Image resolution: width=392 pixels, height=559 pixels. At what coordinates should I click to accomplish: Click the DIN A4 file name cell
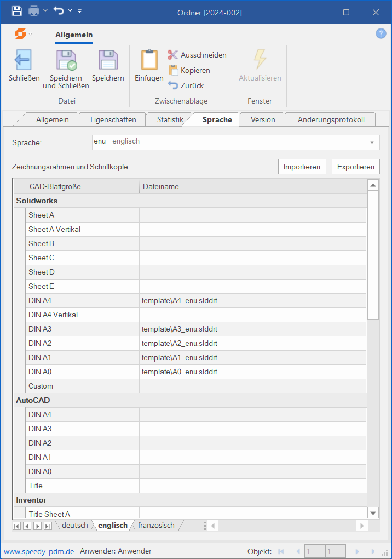[x=252, y=300]
